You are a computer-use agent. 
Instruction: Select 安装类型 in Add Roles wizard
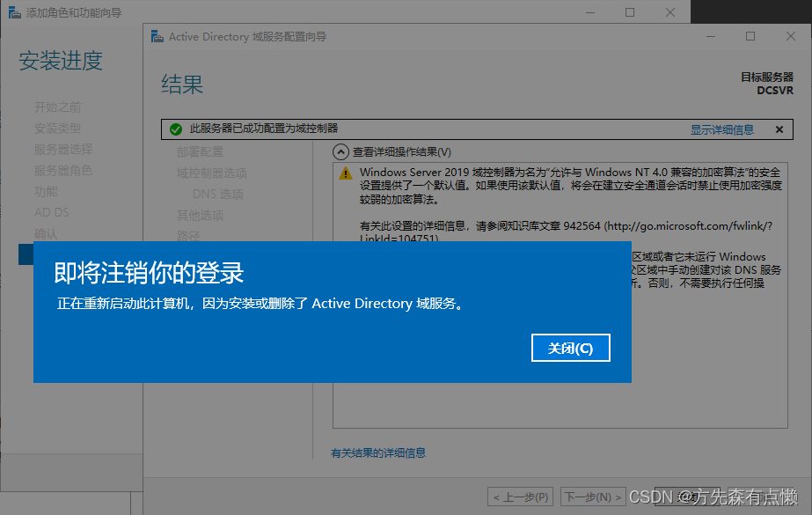[57, 128]
